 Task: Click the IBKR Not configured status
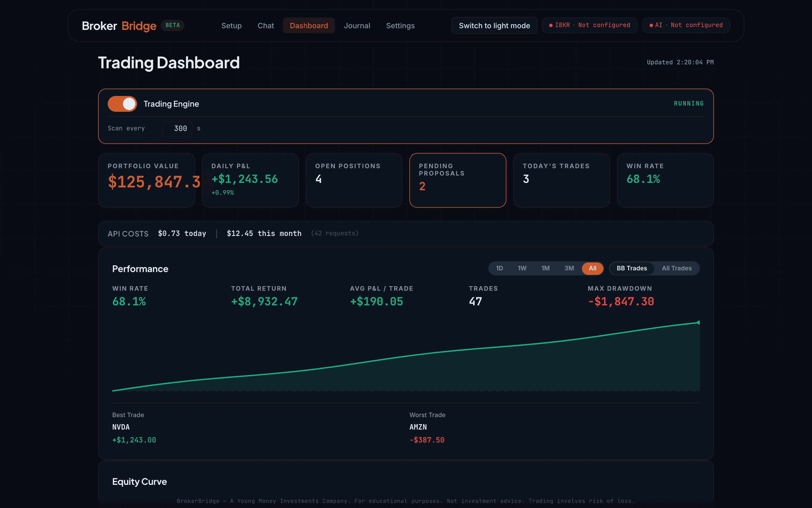(590, 25)
